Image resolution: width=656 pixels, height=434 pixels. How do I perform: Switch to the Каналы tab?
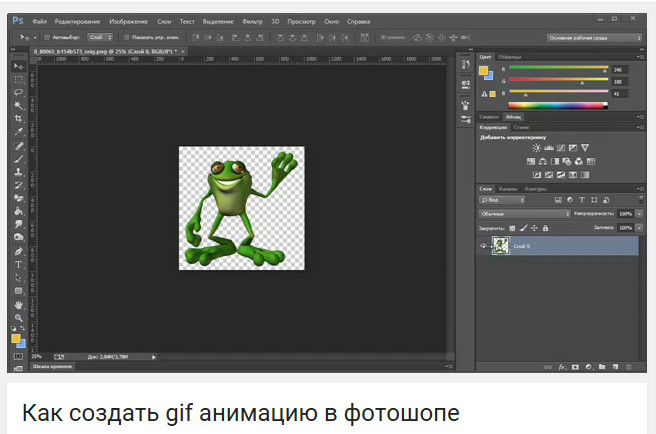508,189
